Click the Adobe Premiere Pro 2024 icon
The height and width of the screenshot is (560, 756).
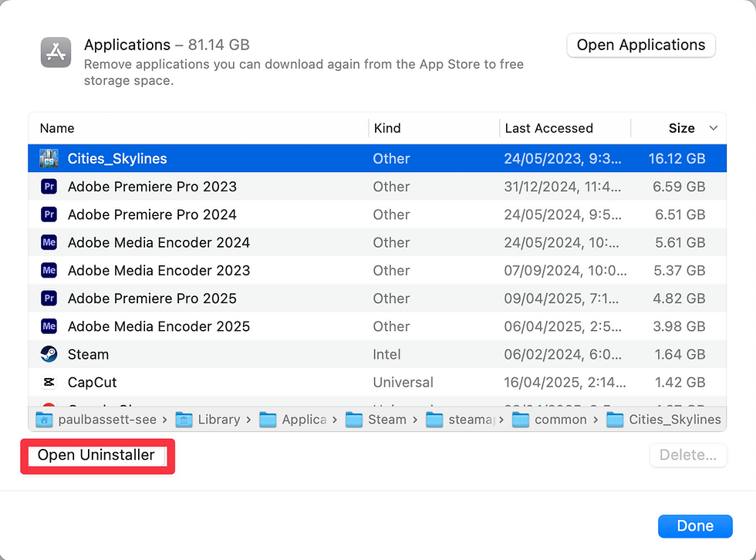49,214
